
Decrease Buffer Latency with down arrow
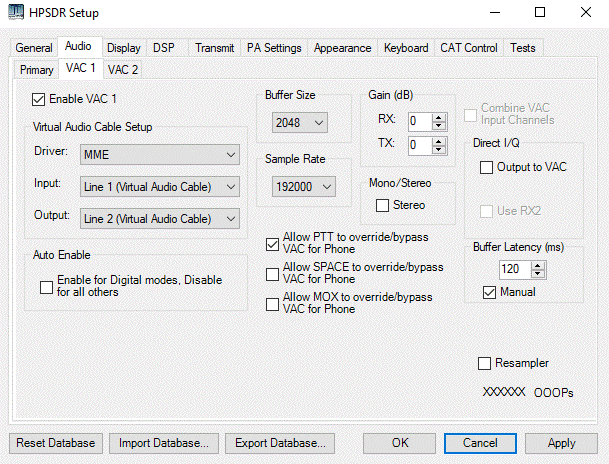[x=538, y=273]
